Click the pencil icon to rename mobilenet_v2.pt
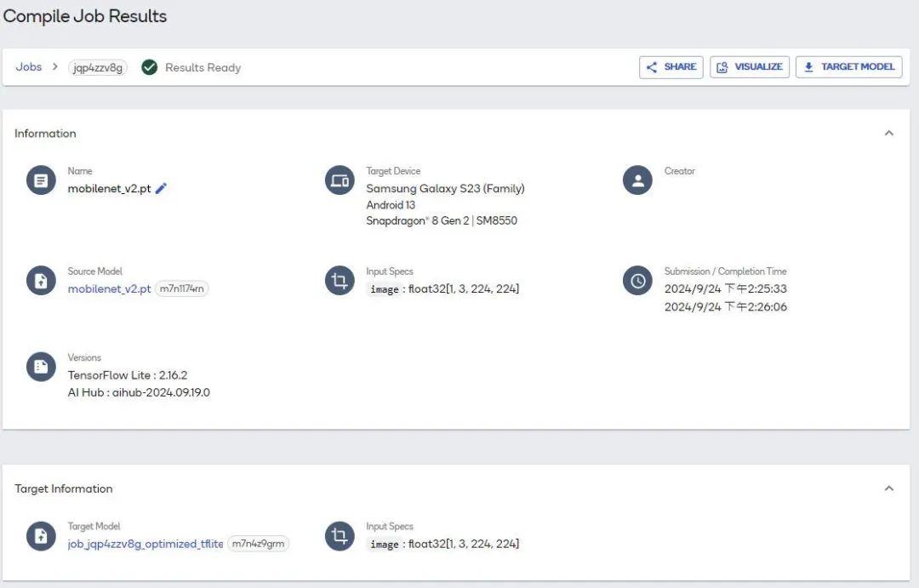 tap(161, 188)
